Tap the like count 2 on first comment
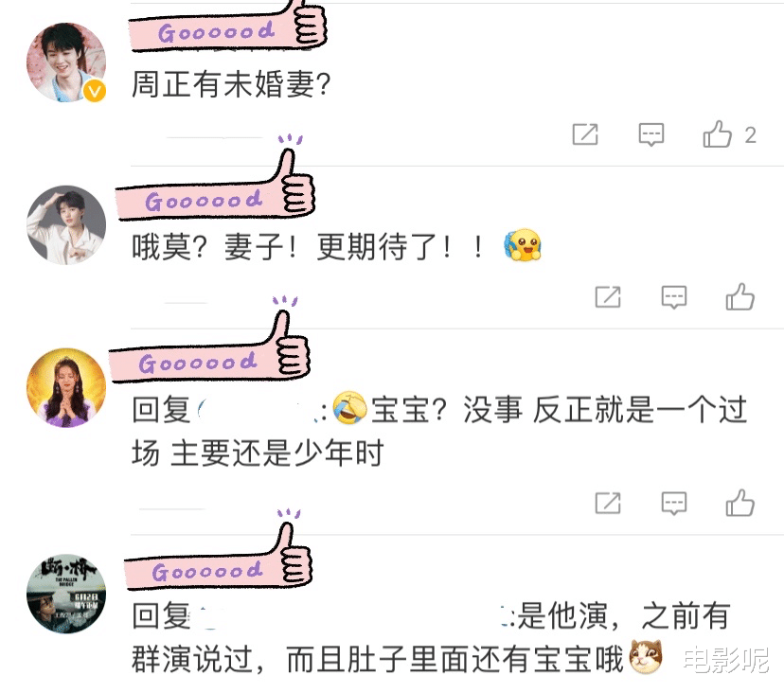This screenshot has width=784, height=693. click(x=750, y=135)
